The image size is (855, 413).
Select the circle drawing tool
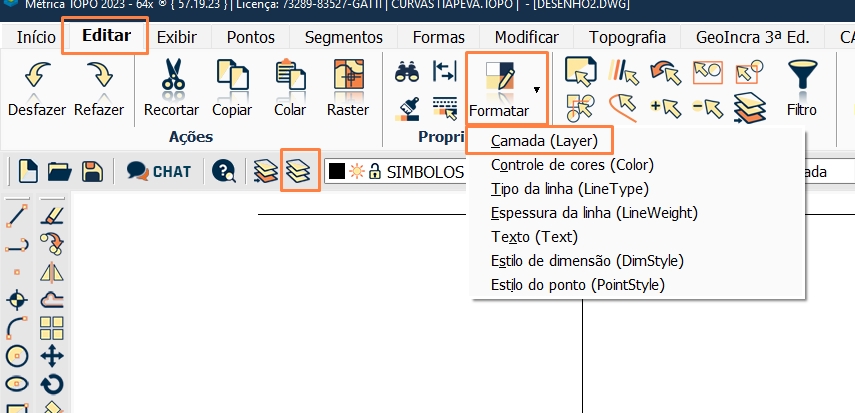click(17, 356)
